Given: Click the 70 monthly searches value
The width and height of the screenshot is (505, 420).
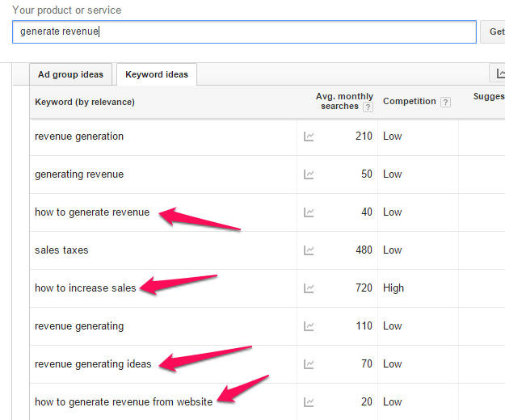Looking at the screenshot, I should coord(367,364).
